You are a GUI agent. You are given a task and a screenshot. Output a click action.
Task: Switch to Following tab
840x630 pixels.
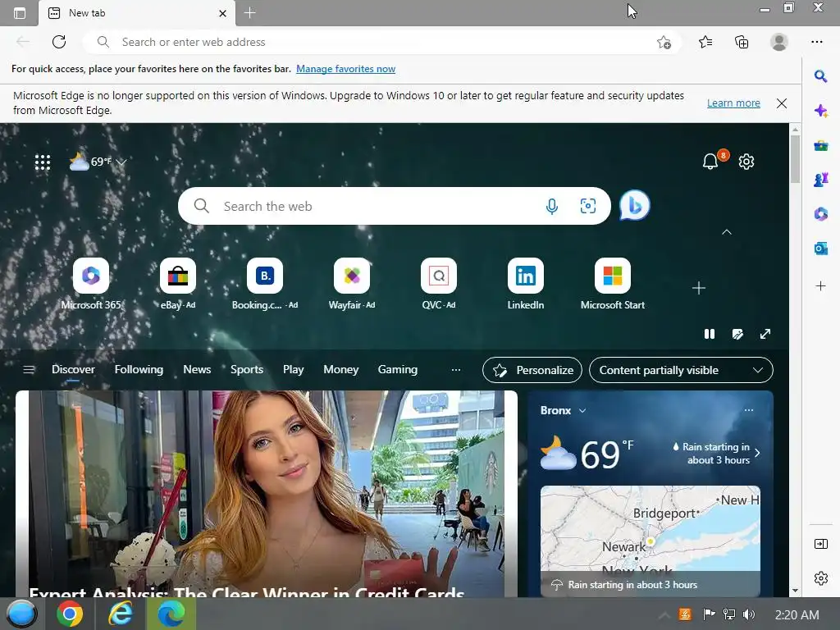tap(139, 370)
